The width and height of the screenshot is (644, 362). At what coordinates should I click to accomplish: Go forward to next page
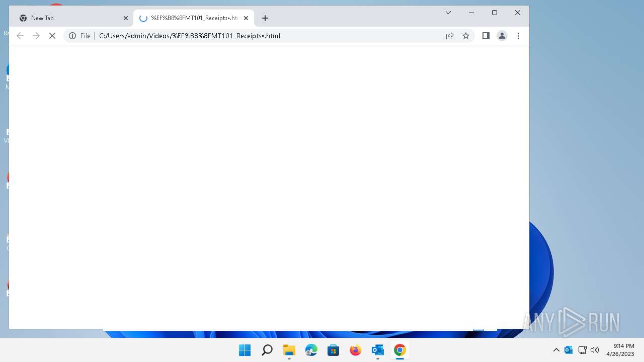pos(36,36)
